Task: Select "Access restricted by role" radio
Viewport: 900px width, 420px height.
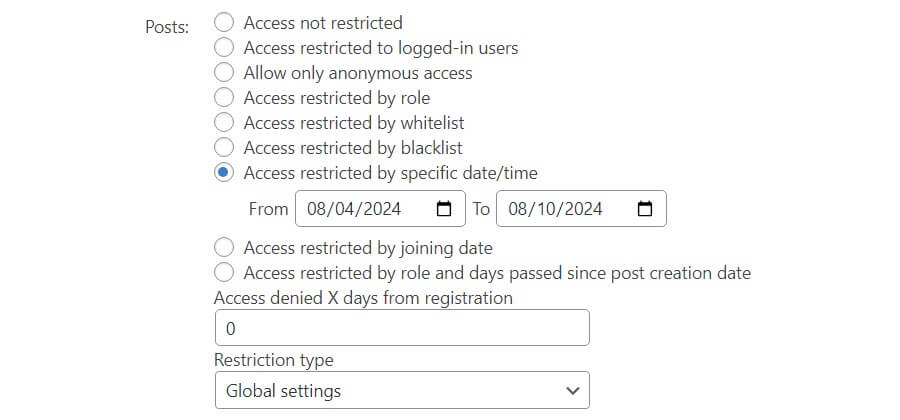Action: click(x=225, y=97)
